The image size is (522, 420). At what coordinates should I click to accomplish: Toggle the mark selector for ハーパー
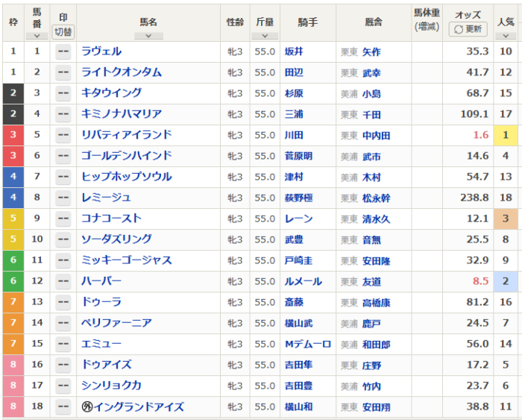(x=63, y=281)
